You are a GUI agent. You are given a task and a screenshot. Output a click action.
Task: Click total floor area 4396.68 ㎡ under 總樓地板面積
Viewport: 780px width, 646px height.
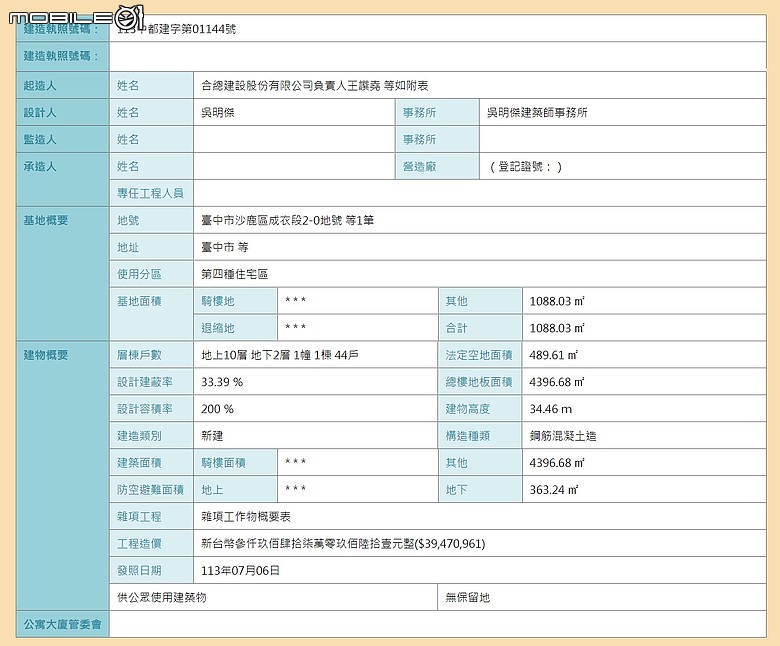(x=557, y=382)
